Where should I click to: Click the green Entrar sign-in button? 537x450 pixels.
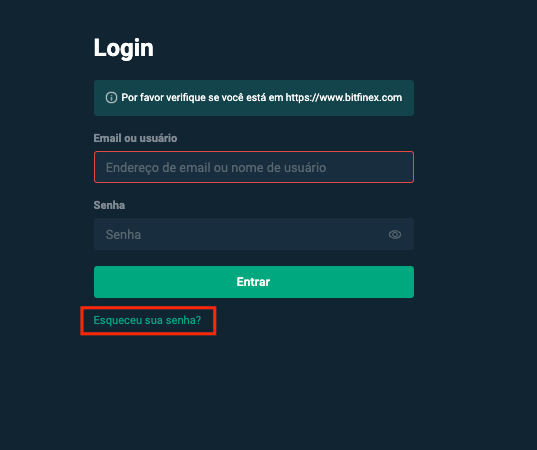(x=254, y=282)
